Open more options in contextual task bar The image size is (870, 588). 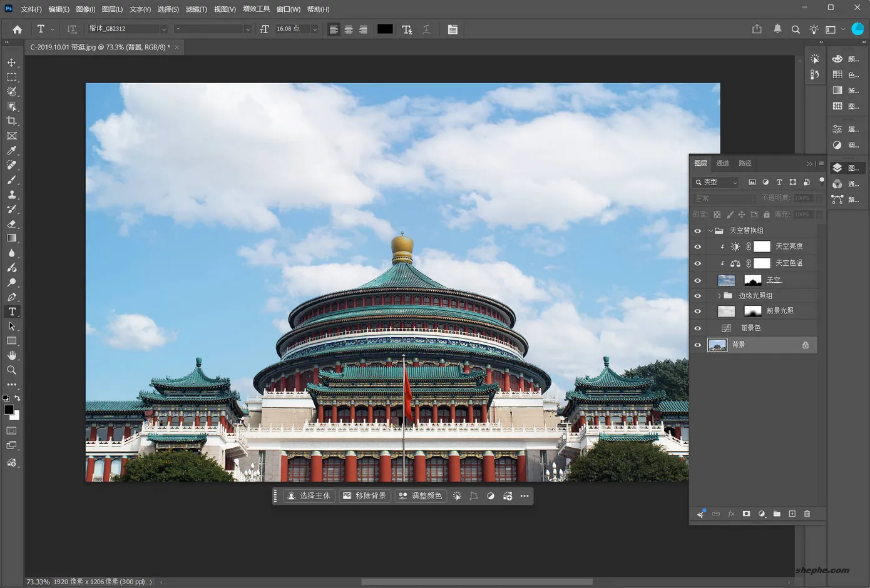pyautogui.click(x=525, y=496)
